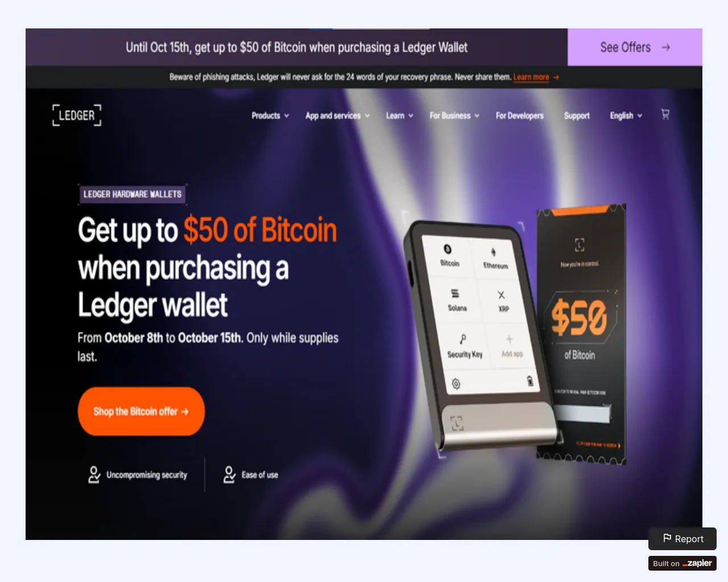Expand the Products dropdown menu
This screenshot has height=582, width=728.
point(271,115)
